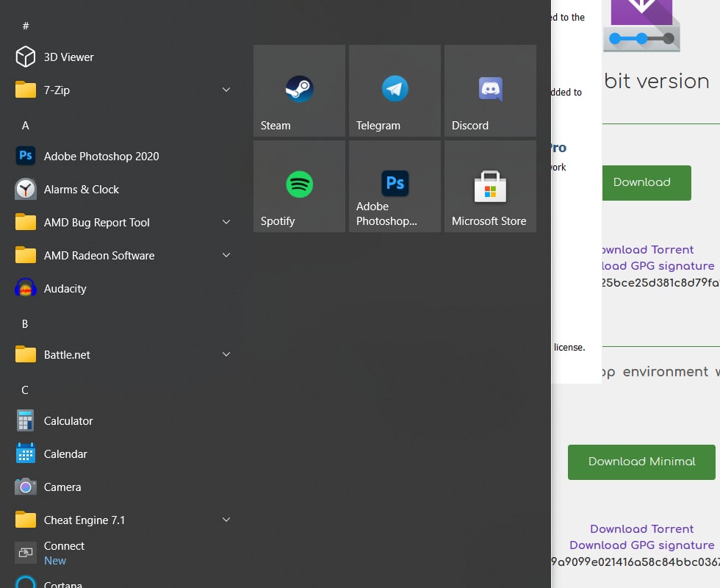Screen dimensions: 720x588
Task: Expand the AMD Radeon Software chevron
Action: pos(226,255)
